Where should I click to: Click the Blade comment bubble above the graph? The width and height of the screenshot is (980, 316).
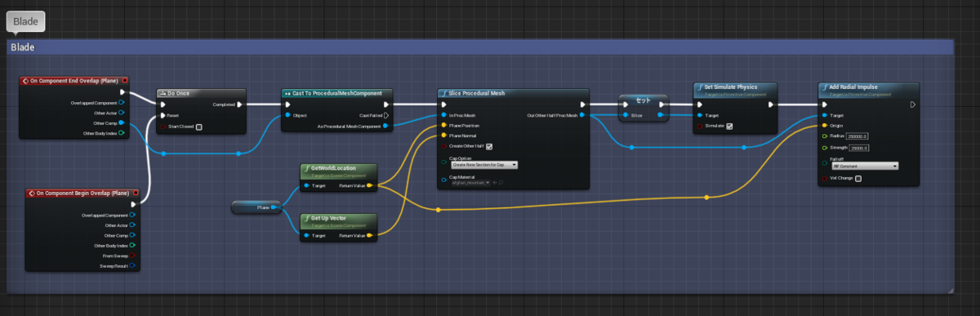tap(26, 21)
